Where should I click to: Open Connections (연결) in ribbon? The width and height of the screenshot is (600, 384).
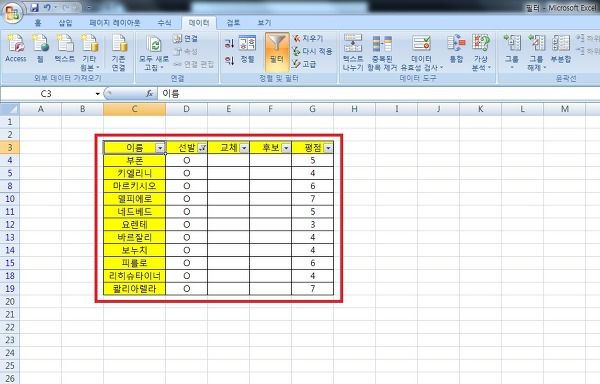pos(186,38)
